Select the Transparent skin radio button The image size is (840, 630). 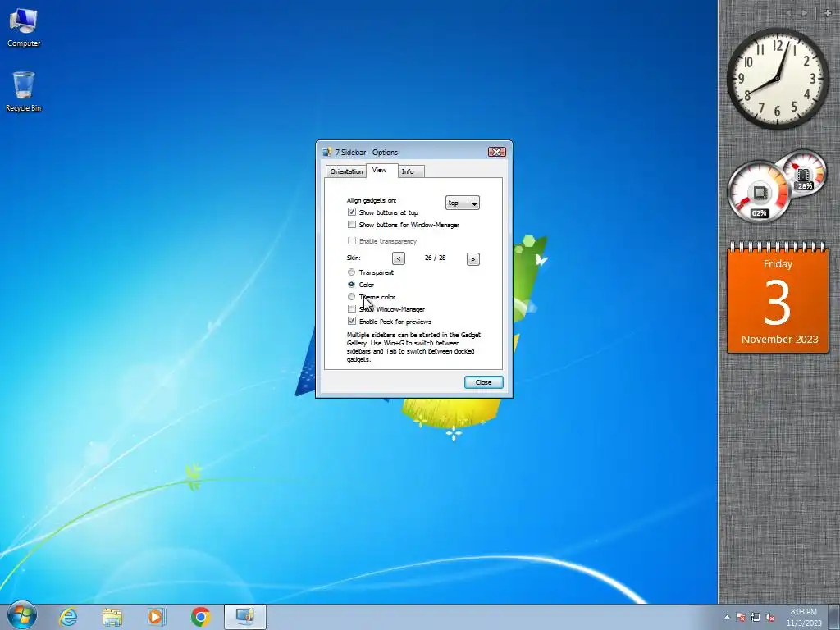tap(351, 272)
